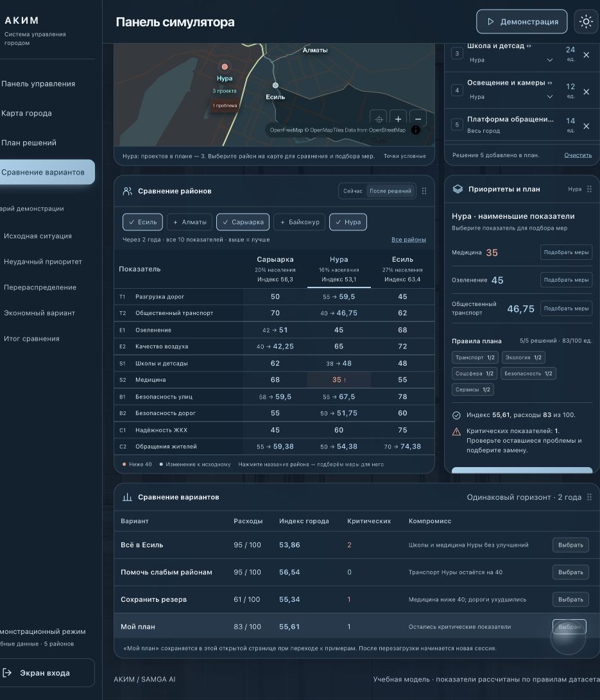Image resolution: width=600 pixels, height=700 pixels.
Task: Switch the comparison to Сейчас
Action: coord(353,191)
